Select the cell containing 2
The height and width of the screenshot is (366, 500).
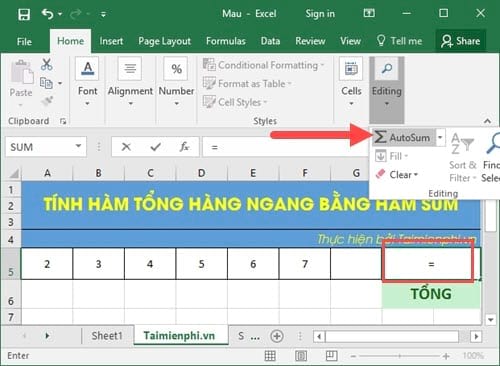click(x=47, y=264)
